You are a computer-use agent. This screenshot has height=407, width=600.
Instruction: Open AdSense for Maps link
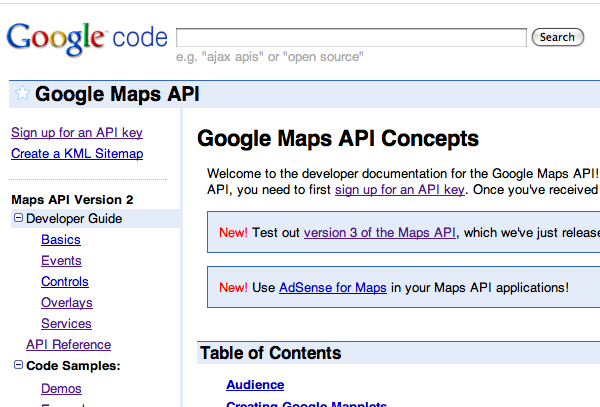click(333, 288)
